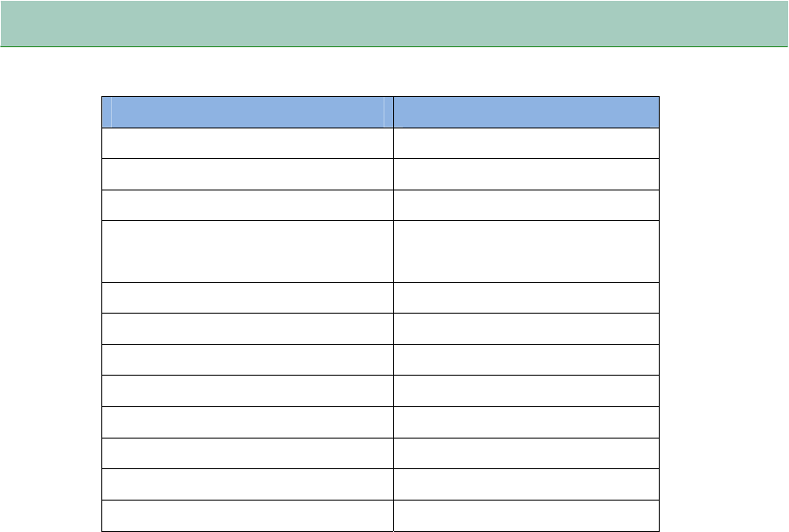
Task: Select the tall double-height row's left cell
Action: pos(247,252)
